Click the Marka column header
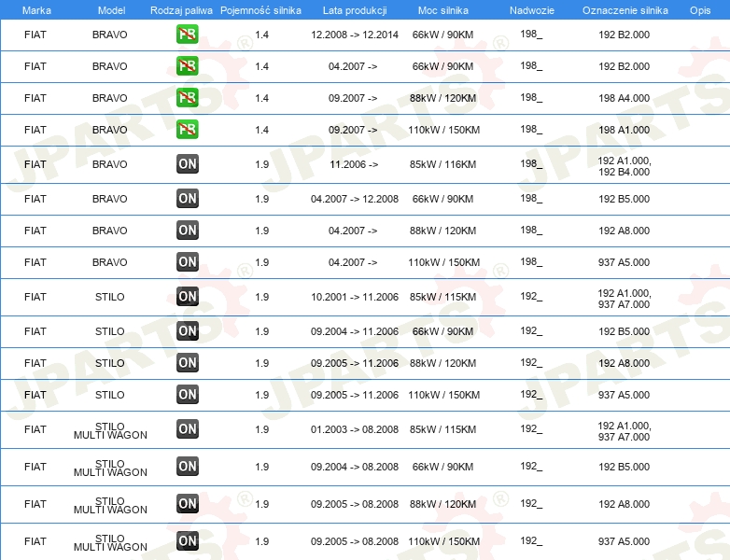730x560 pixels. [36, 10]
